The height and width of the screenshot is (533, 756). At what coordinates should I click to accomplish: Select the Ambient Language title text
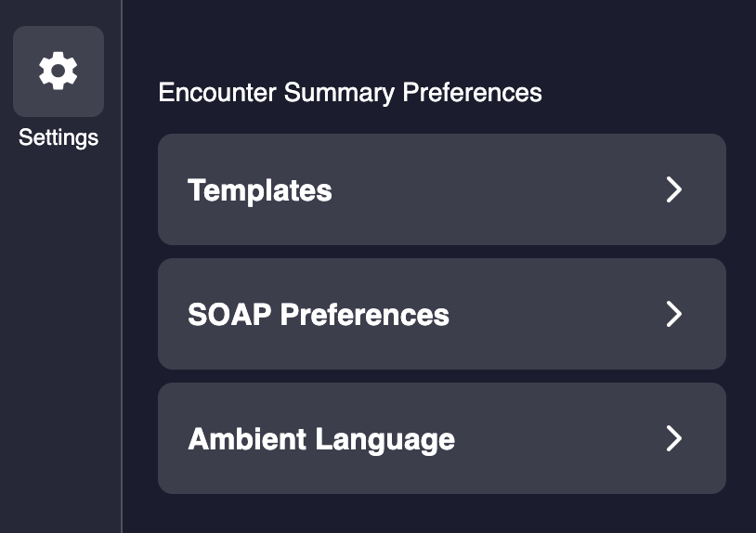click(x=321, y=438)
